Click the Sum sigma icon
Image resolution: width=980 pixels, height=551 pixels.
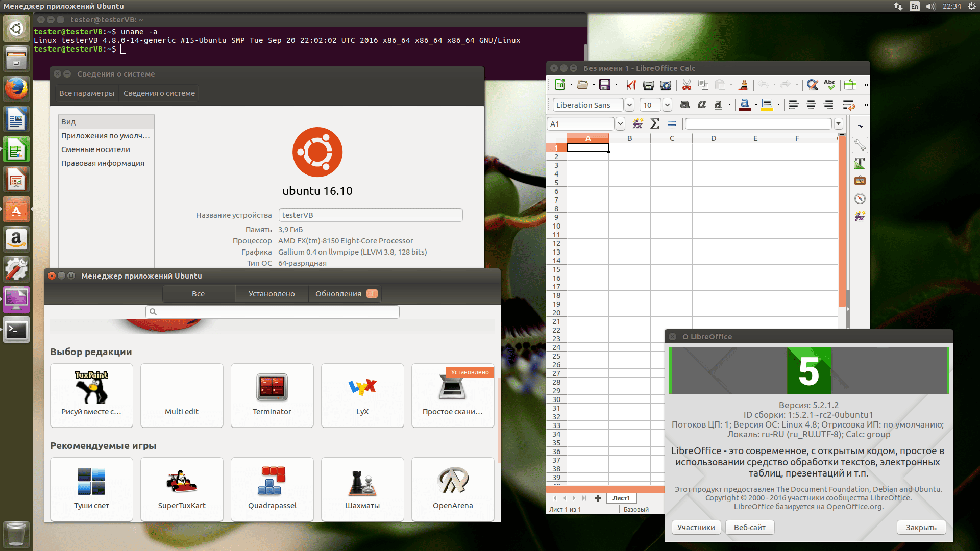655,123
